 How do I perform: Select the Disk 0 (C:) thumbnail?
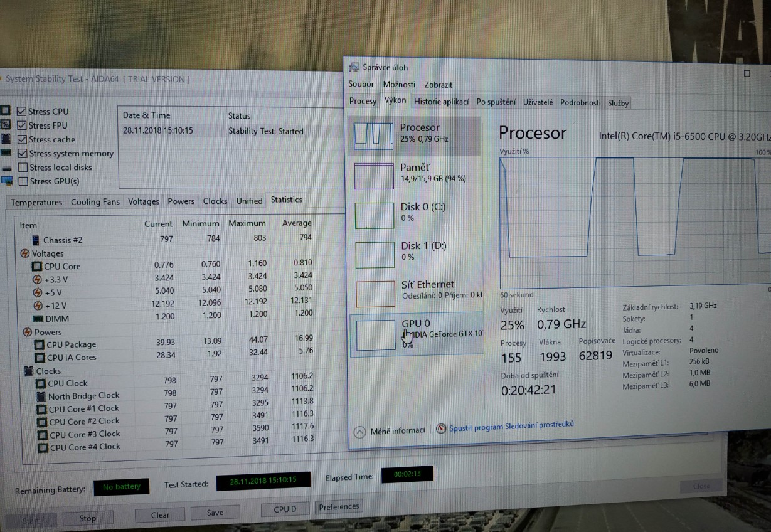(375, 215)
